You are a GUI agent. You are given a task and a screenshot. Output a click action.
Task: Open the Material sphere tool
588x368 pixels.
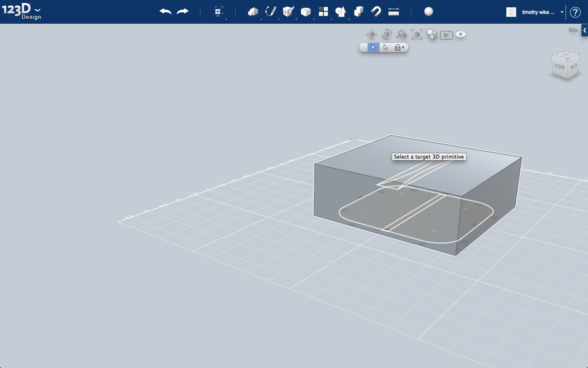tap(429, 11)
